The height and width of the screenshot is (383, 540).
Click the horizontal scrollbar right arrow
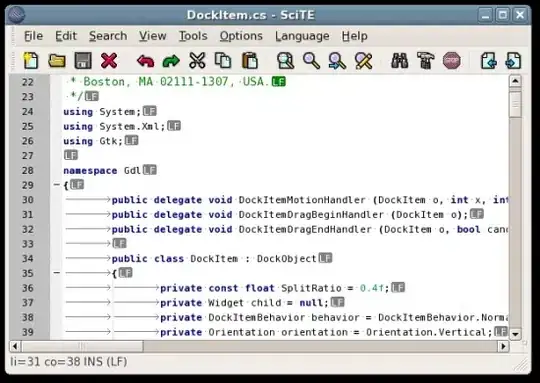click(503, 346)
